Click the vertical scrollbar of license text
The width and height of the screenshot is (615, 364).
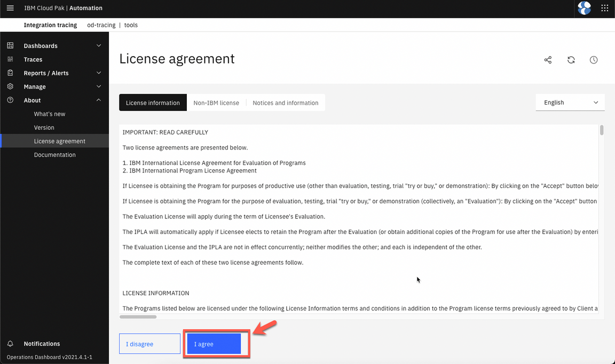coord(602,130)
